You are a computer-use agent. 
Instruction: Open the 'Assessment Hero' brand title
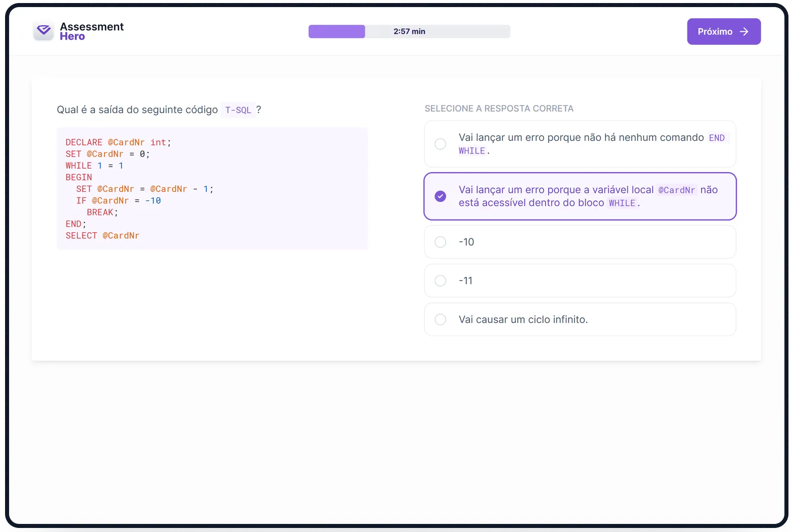point(91,31)
